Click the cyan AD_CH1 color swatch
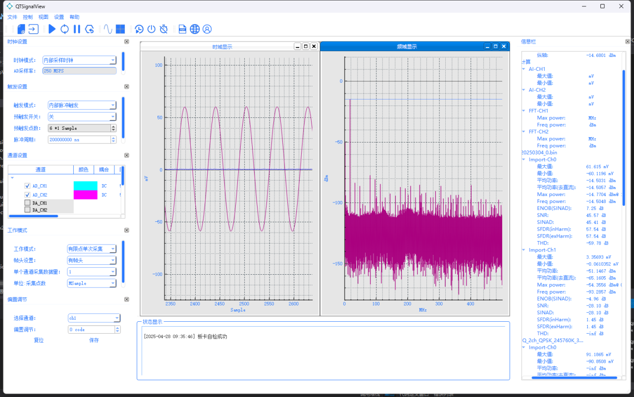The image size is (634, 397). pos(85,186)
